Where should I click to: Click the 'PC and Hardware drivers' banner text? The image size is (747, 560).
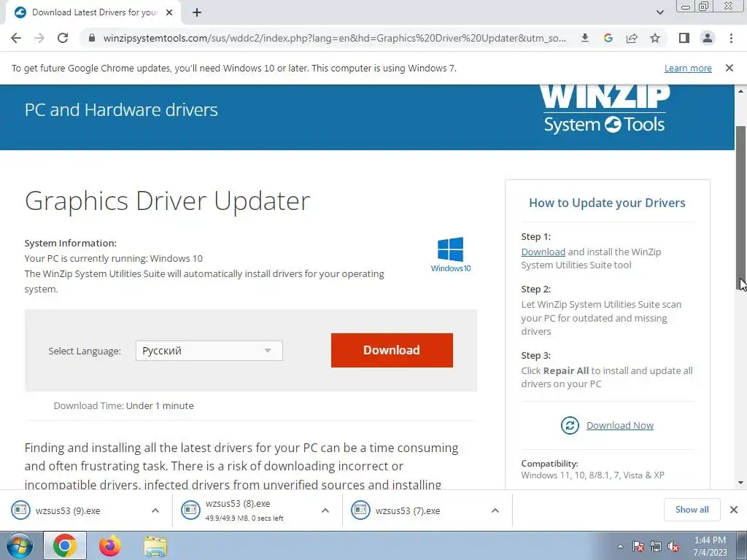[121, 110]
